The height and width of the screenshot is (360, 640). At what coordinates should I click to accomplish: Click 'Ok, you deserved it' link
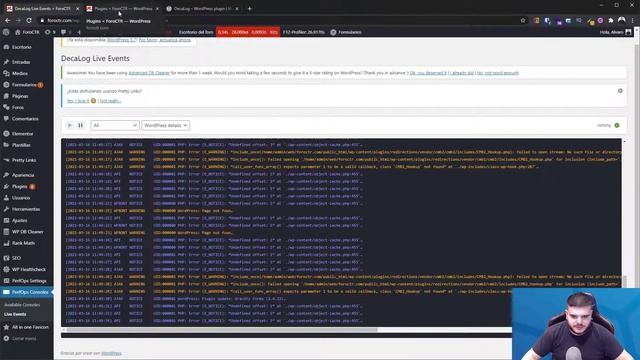(428, 73)
